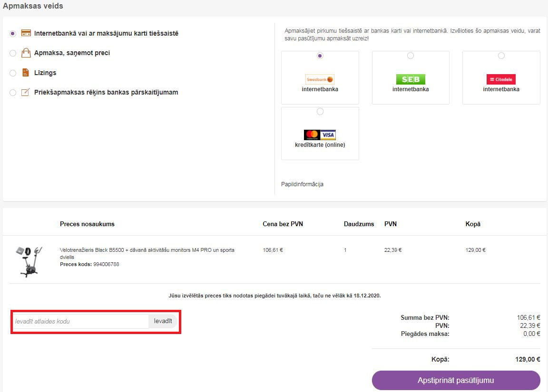Click the Kopā column header
This screenshot has height=392, width=548.
[473, 224]
